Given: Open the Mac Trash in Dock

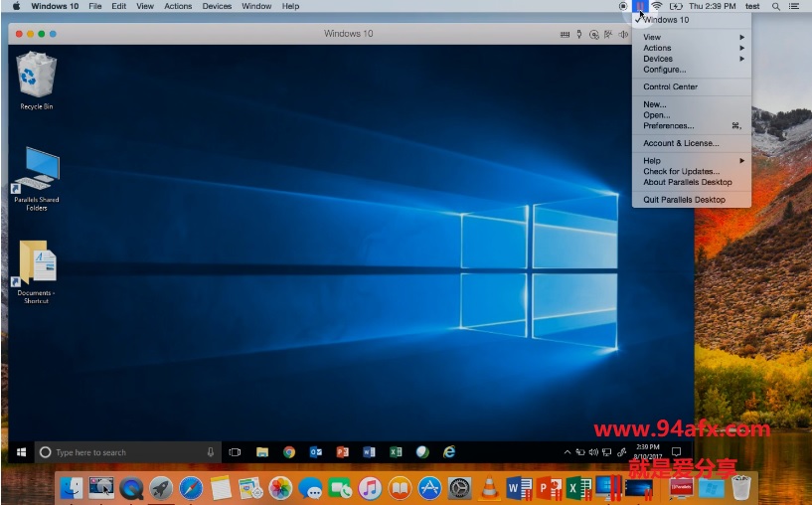Looking at the screenshot, I should [741, 487].
